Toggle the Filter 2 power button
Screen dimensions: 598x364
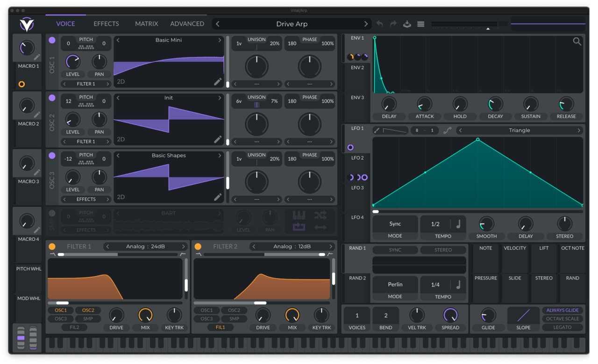tap(198, 246)
